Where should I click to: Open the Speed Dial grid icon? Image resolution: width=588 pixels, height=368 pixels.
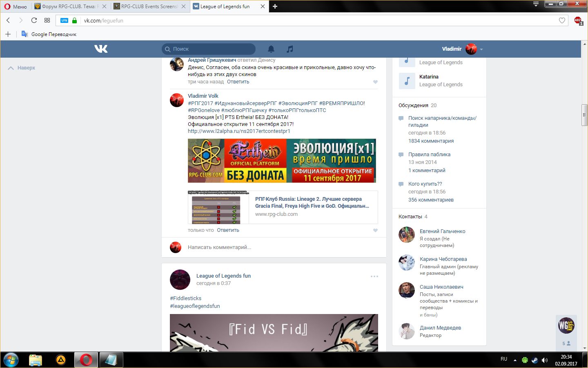[x=47, y=20]
